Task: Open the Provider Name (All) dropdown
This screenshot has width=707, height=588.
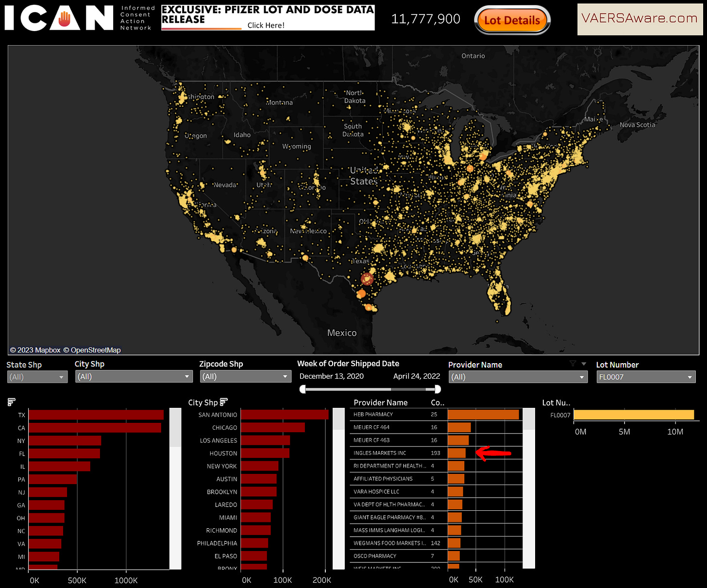Action: click(x=518, y=377)
